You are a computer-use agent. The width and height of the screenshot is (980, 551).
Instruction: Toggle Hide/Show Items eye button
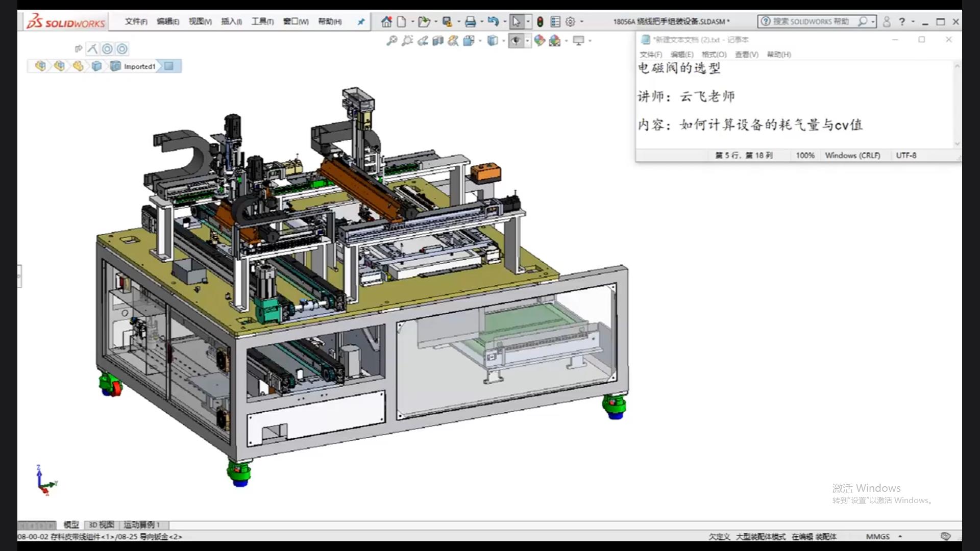pyautogui.click(x=516, y=40)
